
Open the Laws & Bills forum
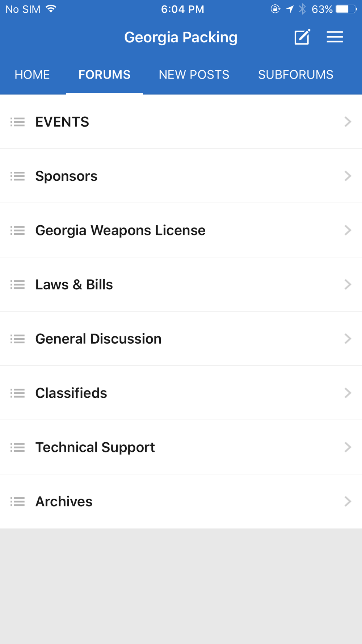tap(181, 284)
